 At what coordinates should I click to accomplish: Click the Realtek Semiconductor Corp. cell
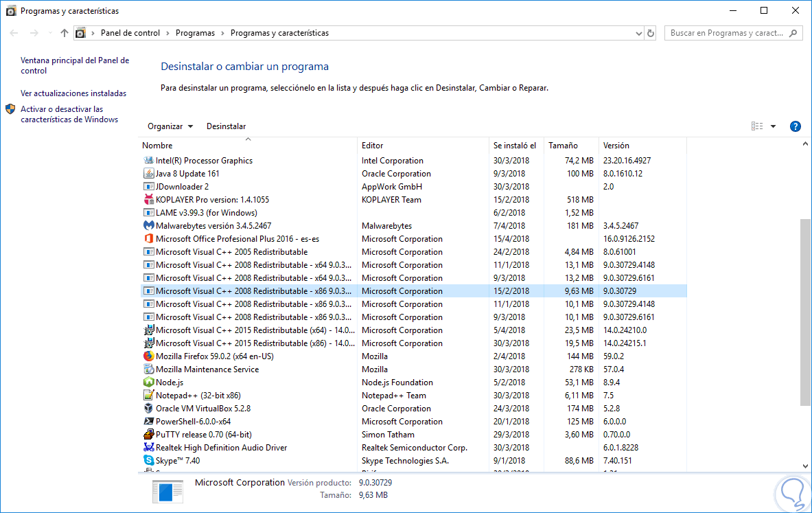(x=415, y=448)
